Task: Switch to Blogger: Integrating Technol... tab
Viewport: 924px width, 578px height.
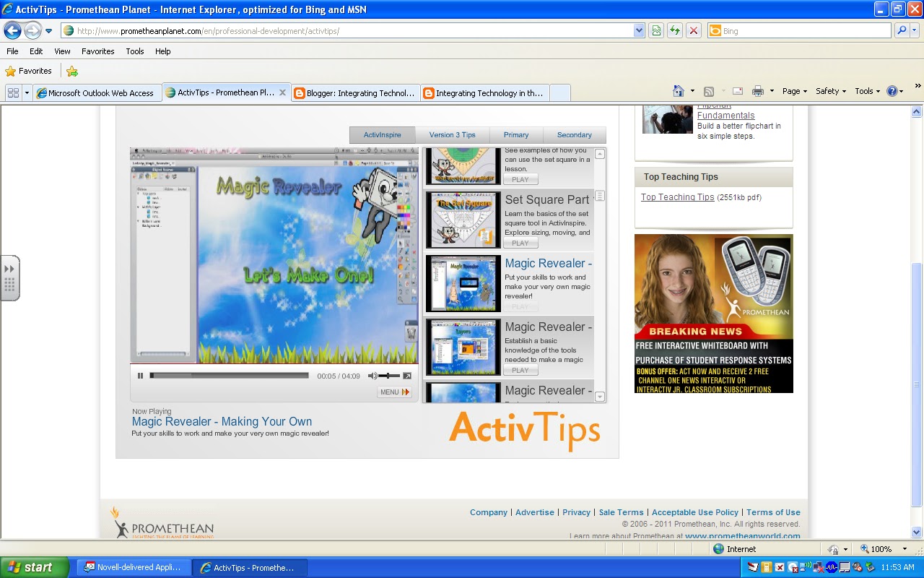Action: coord(355,92)
